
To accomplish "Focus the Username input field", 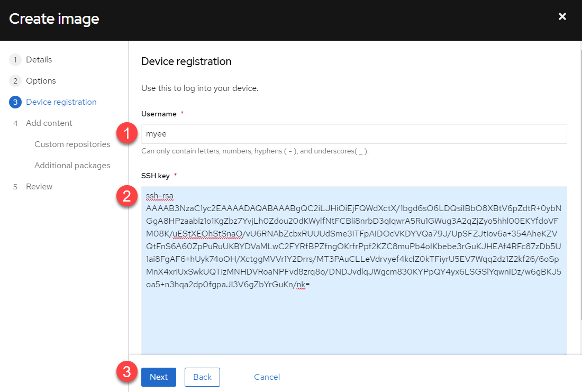I will click(x=353, y=134).
